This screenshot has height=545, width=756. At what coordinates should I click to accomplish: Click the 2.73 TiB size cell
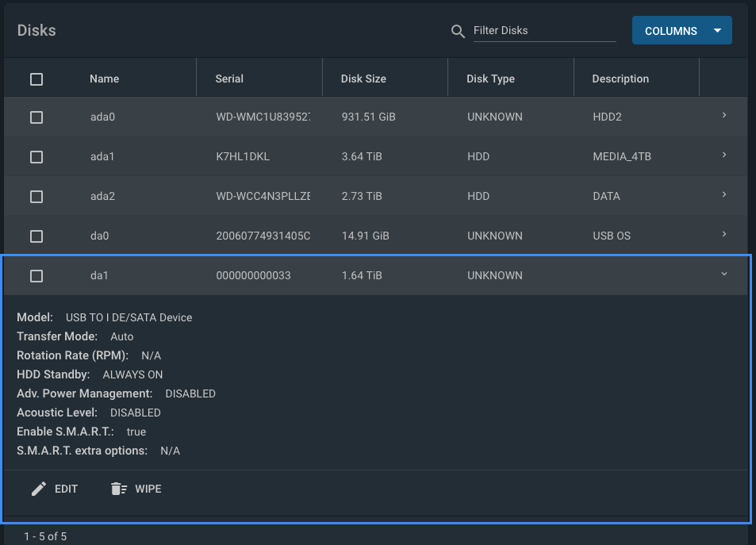pyautogui.click(x=362, y=196)
